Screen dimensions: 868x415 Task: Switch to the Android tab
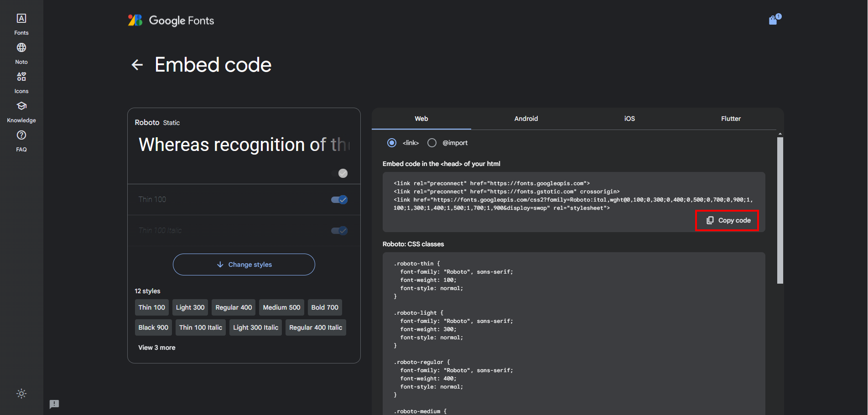pos(526,119)
